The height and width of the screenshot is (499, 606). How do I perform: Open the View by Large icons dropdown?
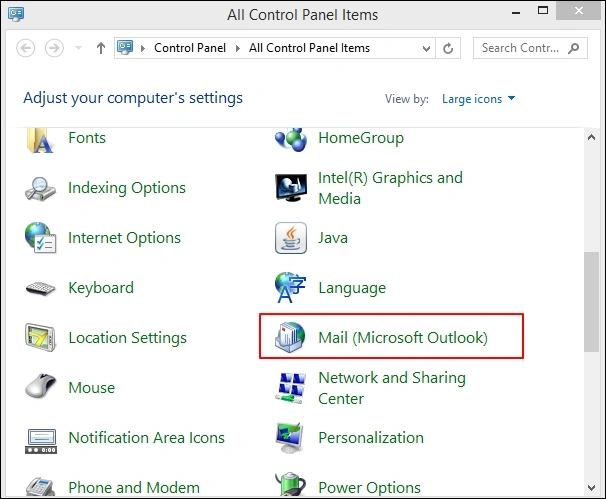478,99
